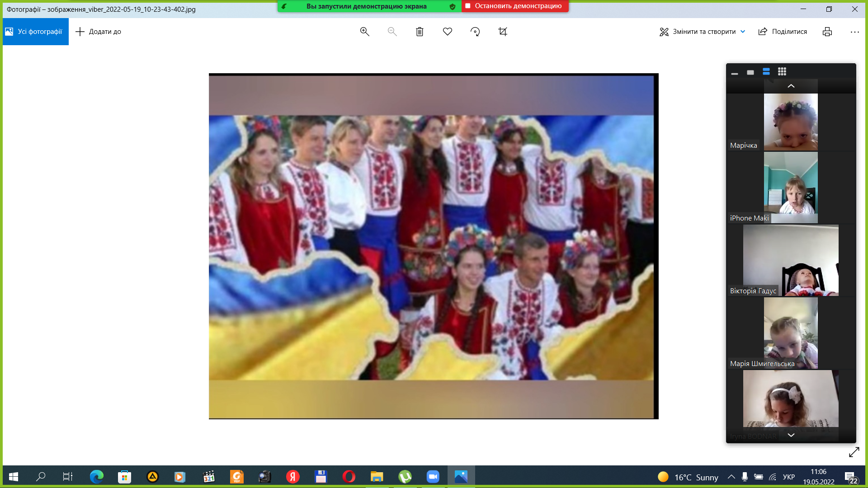Screen dimensions: 868x488
Task: Open the crop tool icon
Action: click(x=503, y=32)
